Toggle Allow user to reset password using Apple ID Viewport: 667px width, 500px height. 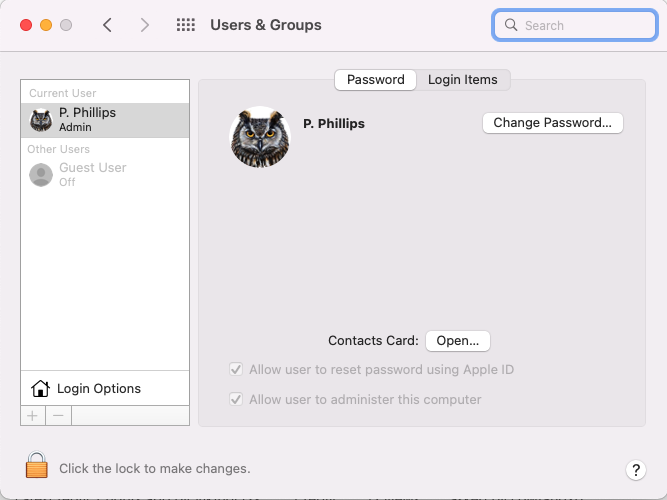coord(236,369)
